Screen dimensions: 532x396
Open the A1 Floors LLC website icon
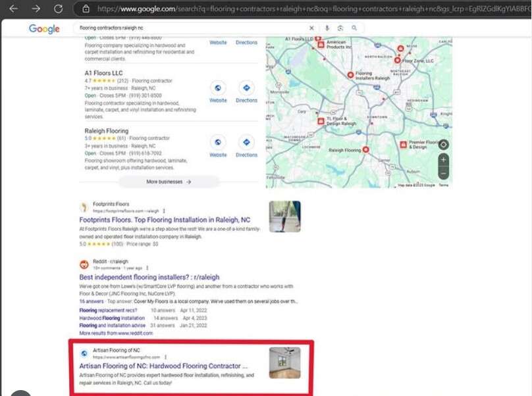(x=218, y=88)
